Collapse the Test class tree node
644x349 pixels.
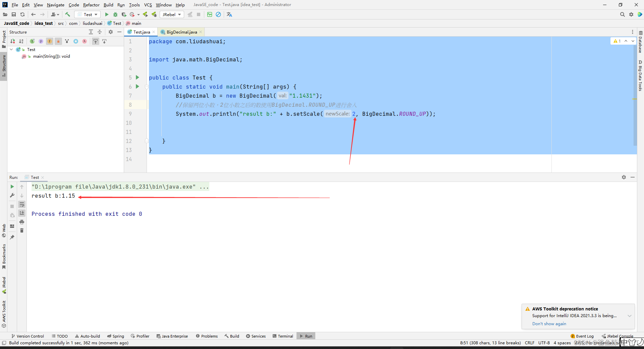pyautogui.click(x=11, y=49)
